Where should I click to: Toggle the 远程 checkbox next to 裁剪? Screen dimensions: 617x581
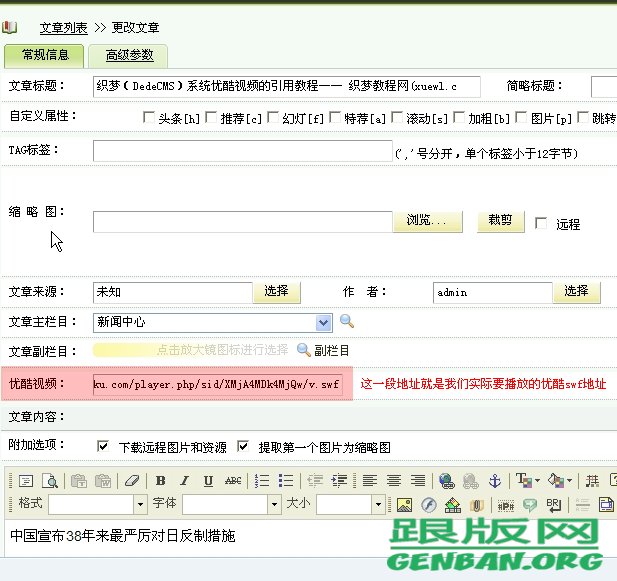click(x=541, y=223)
